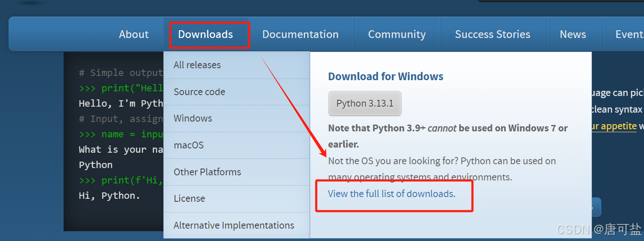Open the Success Stories menu
Image resolution: width=644 pixels, height=241 pixels.
pos(492,35)
